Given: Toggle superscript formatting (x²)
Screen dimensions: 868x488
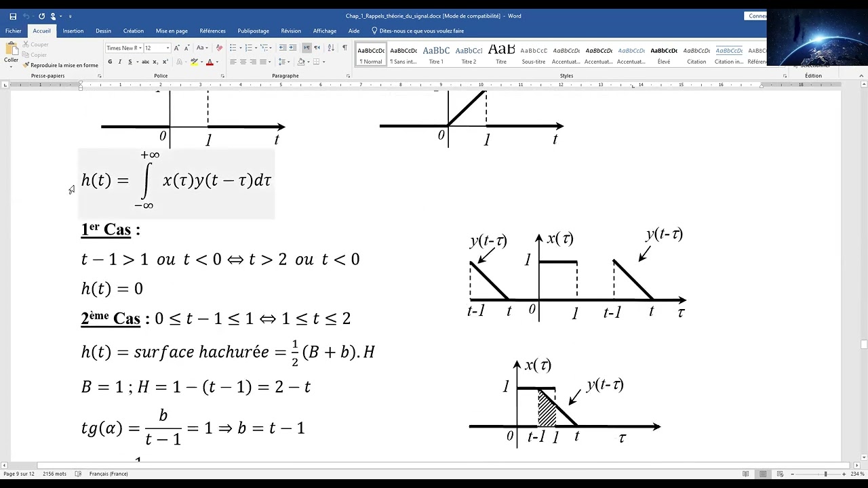Looking at the screenshot, I should (x=165, y=62).
